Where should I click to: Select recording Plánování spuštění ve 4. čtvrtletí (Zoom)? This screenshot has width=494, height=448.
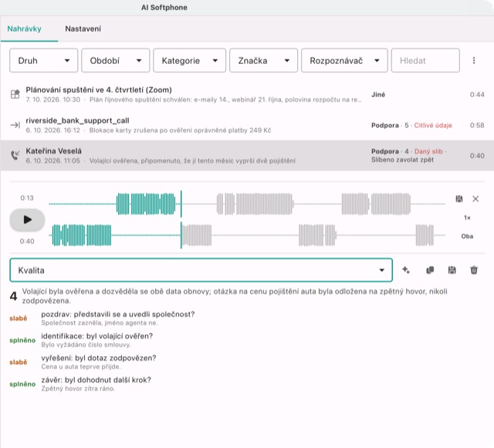click(247, 94)
